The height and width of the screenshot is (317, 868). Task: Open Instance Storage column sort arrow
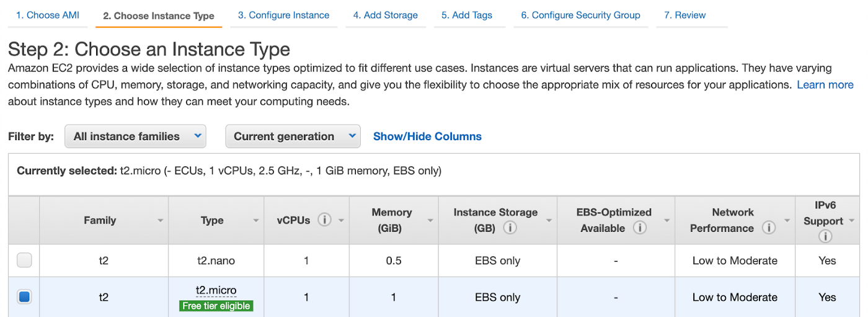tap(549, 221)
